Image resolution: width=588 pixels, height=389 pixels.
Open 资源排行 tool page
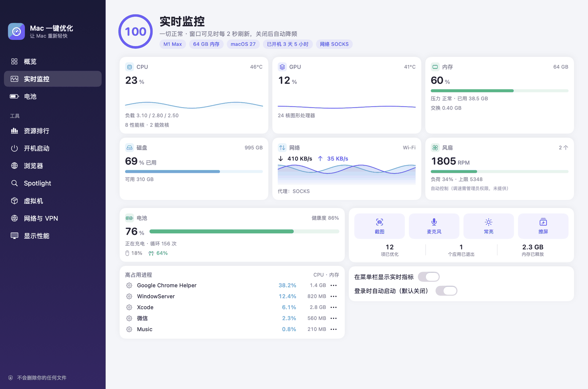tap(53, 131)
